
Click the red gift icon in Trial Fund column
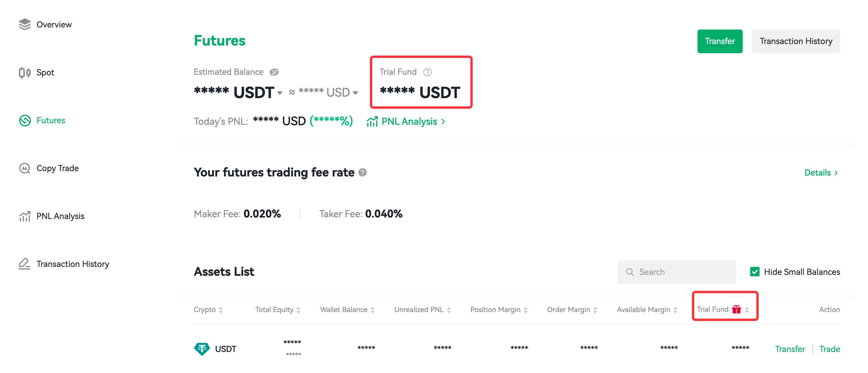point(736,309)
